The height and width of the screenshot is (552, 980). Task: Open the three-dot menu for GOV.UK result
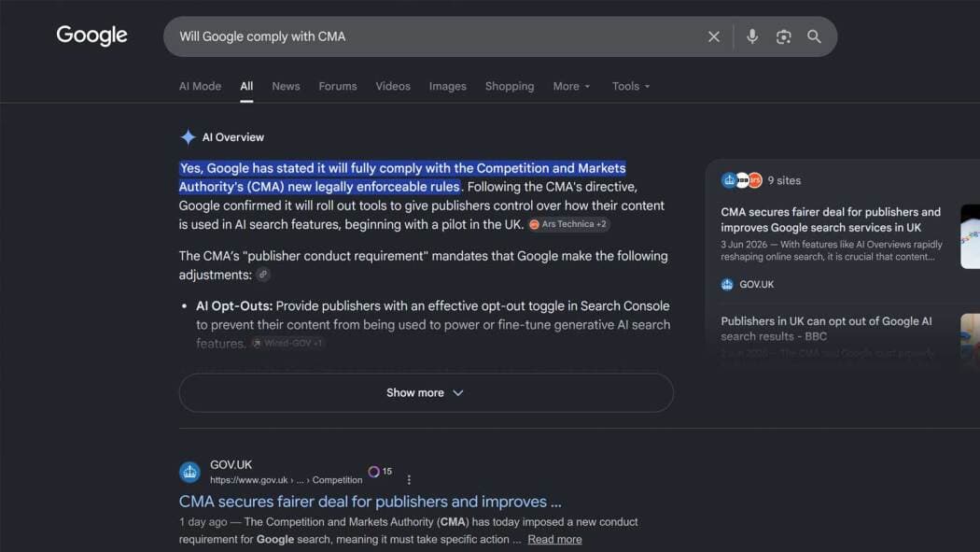(x=409, y=479)
